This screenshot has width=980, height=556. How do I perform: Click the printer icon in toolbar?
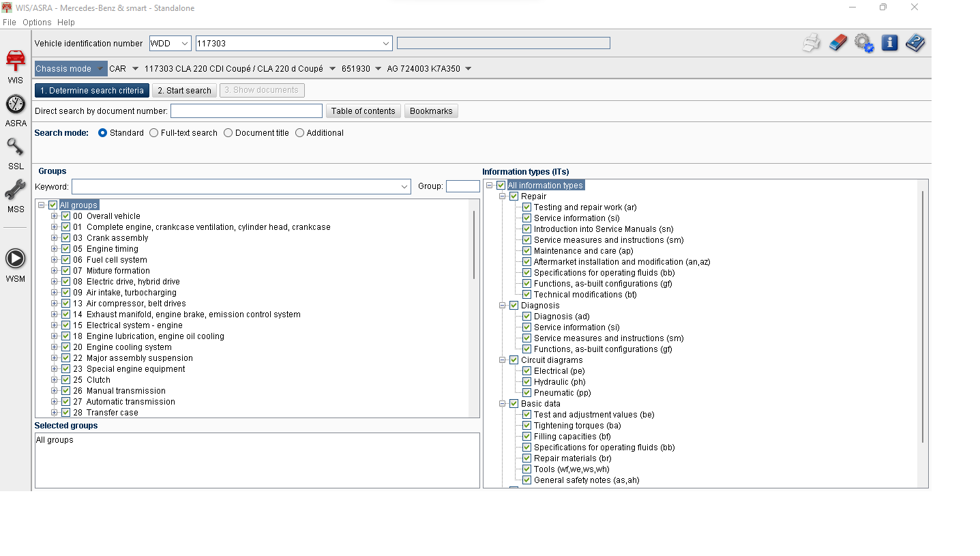812,43
